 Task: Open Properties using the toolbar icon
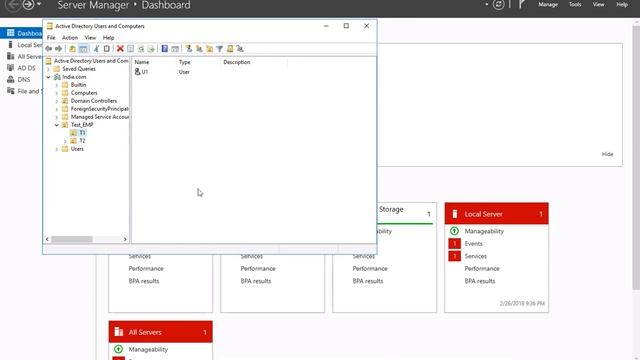tap(131, 49)
